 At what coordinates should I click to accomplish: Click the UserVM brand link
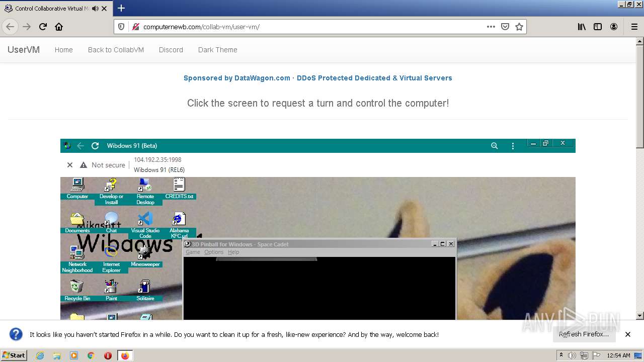(x=24, y=50)
